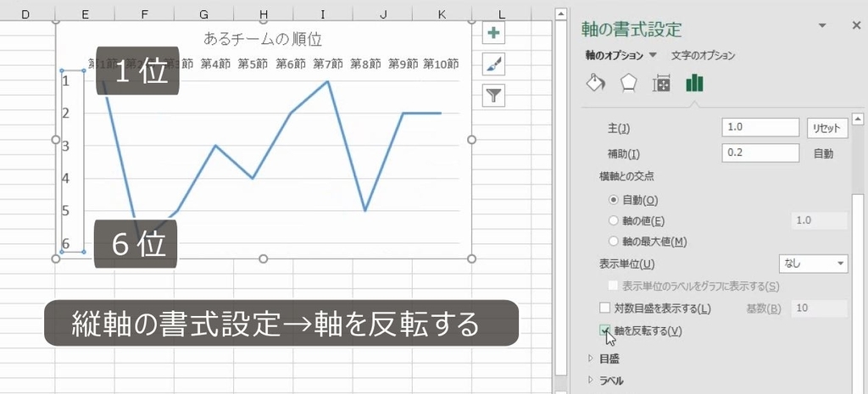Select column E header
This screenshot has width=868, height=394.
(85, 14)
